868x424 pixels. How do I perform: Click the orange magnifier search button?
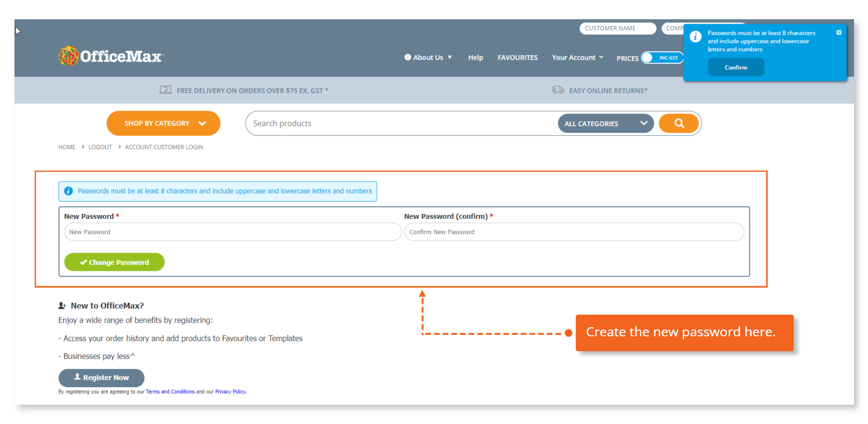678,123
